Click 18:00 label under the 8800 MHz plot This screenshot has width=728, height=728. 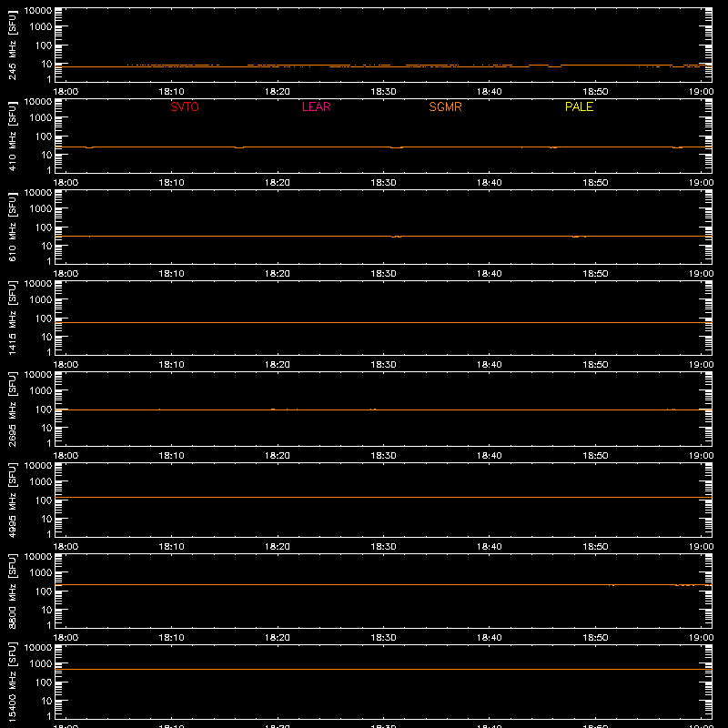pos(66,638)
